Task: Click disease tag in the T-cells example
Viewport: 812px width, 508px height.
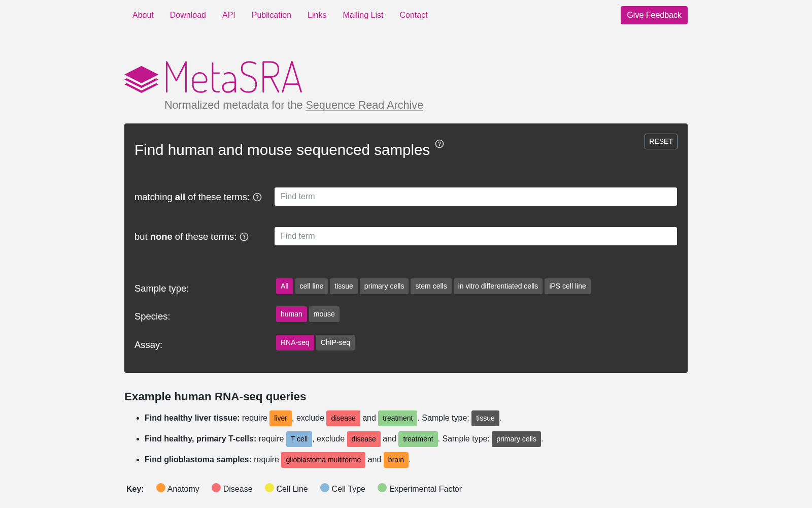Action: (x=363, y=439)
